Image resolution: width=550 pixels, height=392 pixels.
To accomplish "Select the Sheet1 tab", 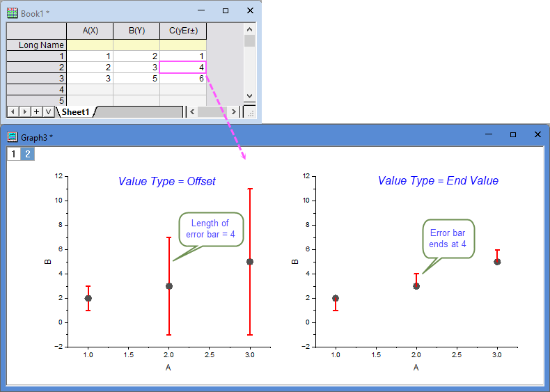I will [75, 111].
